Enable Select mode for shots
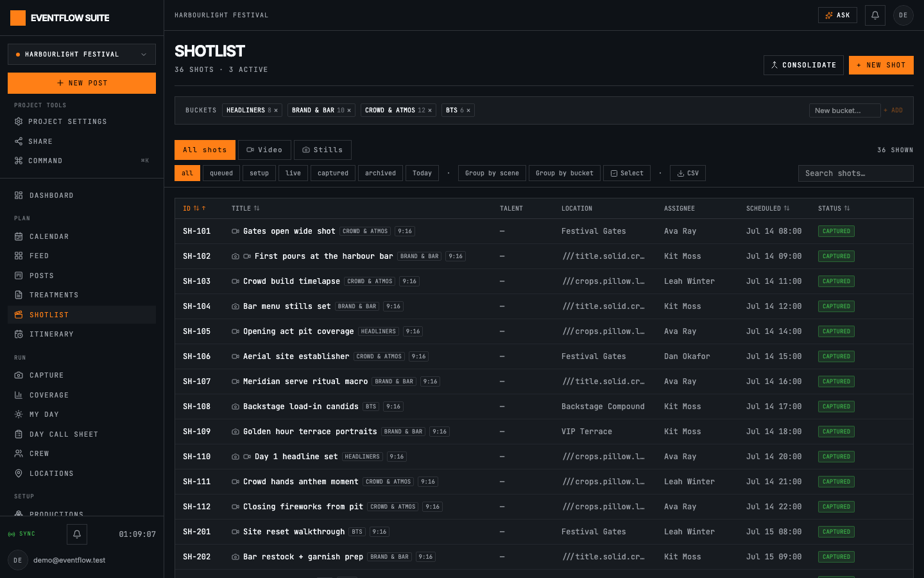The image size is (924, 578). (627, 173)
